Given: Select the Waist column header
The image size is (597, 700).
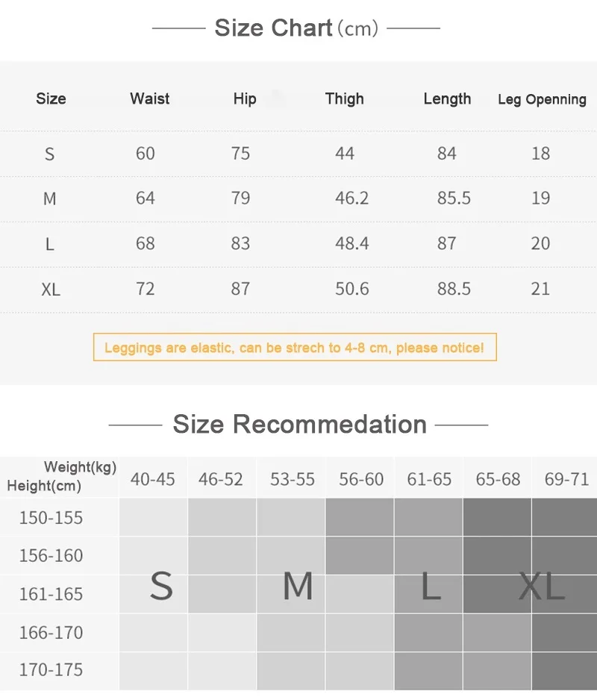Looking at the screenshot, I should click(149, 99).
